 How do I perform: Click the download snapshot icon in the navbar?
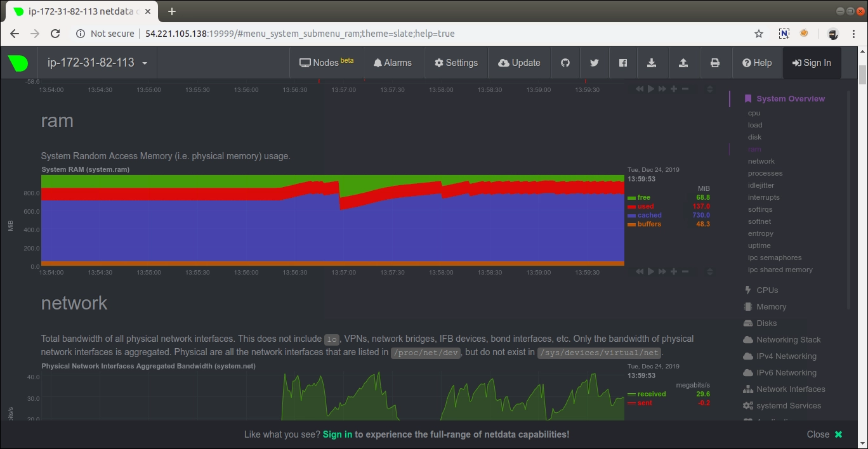[652, 63]
